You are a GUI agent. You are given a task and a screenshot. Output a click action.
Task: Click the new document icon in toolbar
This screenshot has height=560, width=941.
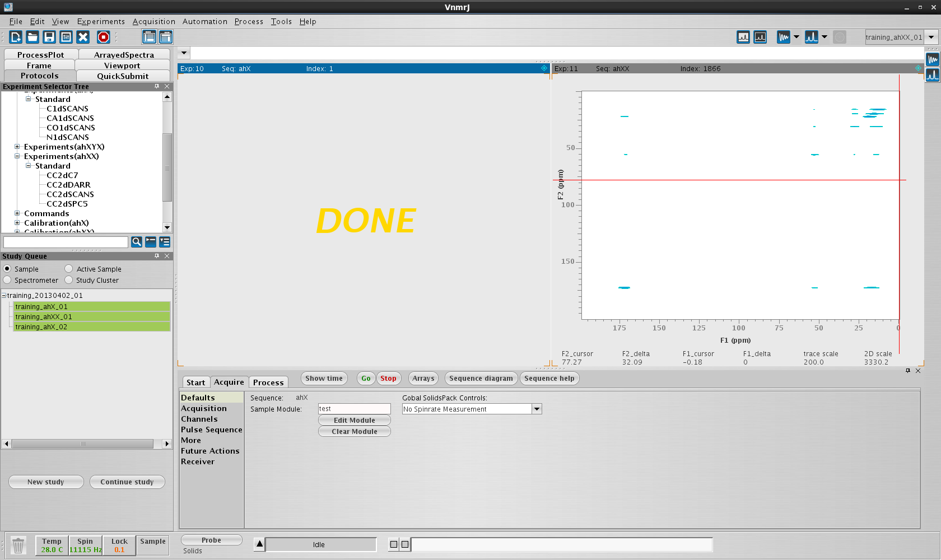pos(16,37)
